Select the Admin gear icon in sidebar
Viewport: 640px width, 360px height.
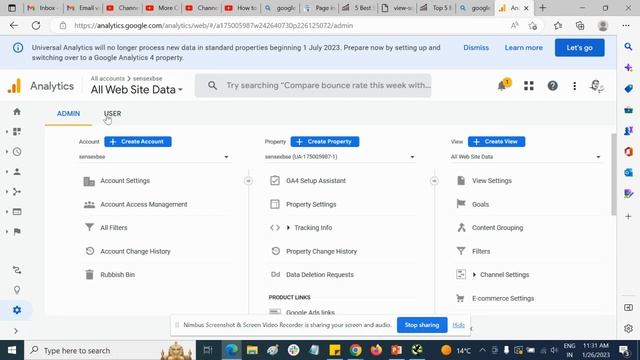[17, 310]
